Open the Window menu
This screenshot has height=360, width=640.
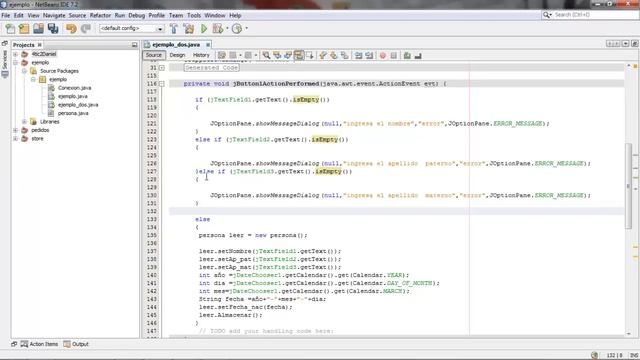(x=215, y=16)
